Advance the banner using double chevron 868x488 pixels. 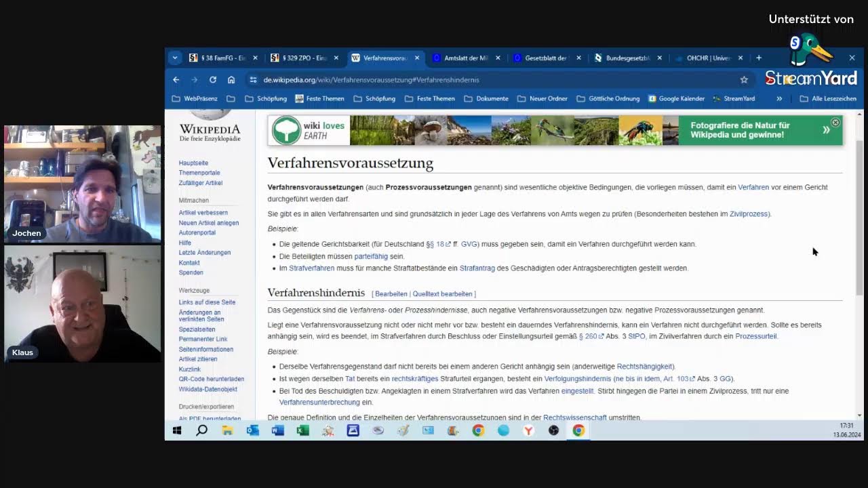[x=826, y=130]
